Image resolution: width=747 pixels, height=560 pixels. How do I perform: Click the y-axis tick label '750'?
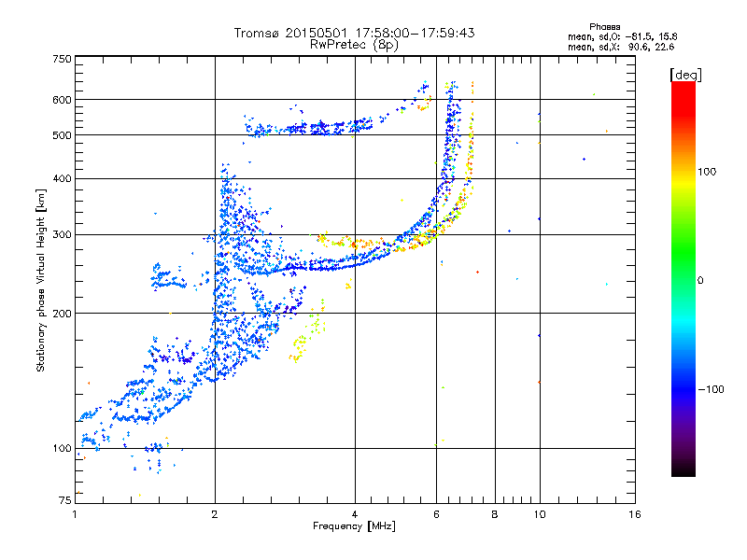62,59
